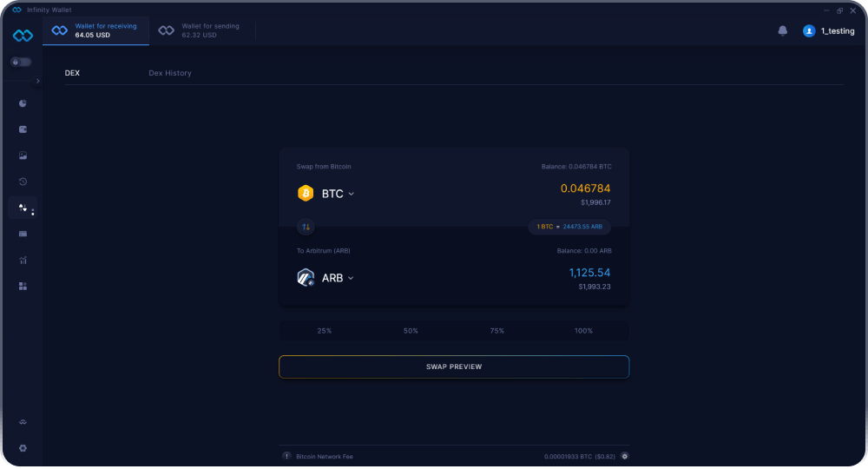This screenshot has width=868, height=469.
Task: Click the Bitcoin coin icon
Action: [306, 194]
